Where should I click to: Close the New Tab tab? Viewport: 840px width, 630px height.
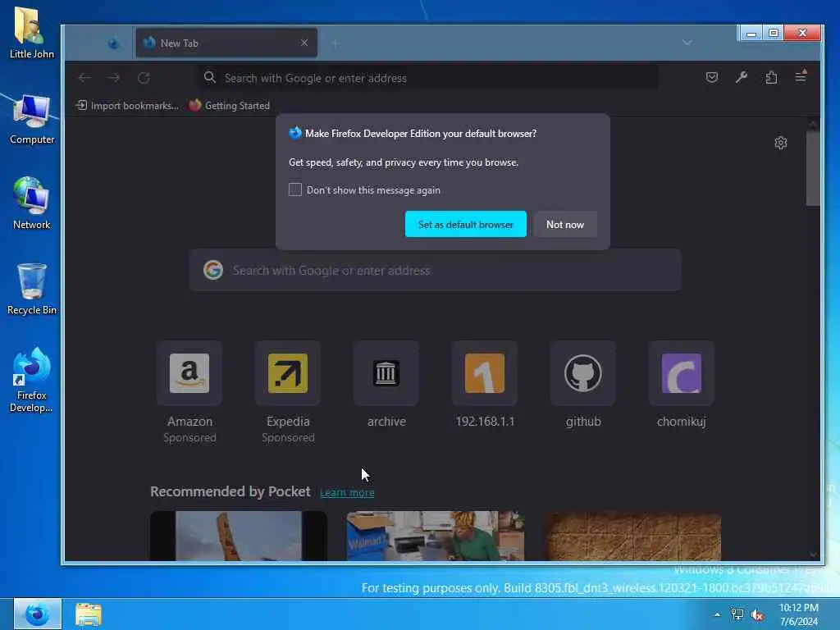point(304,43)
